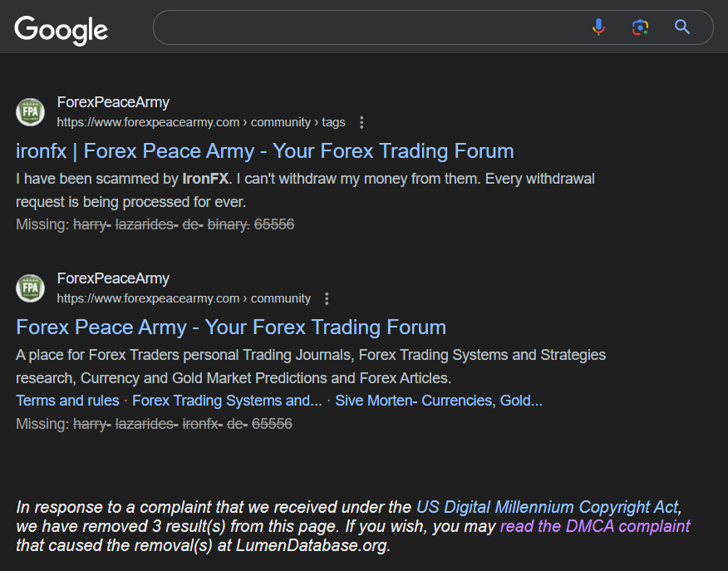Click FPA favicon of first result
This screenshot has width=728, height=571.
[30, 112]
